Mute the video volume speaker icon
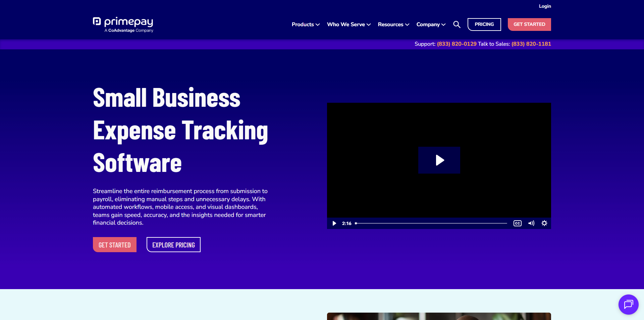Screen dimensions: 644x320 [531, 223]
